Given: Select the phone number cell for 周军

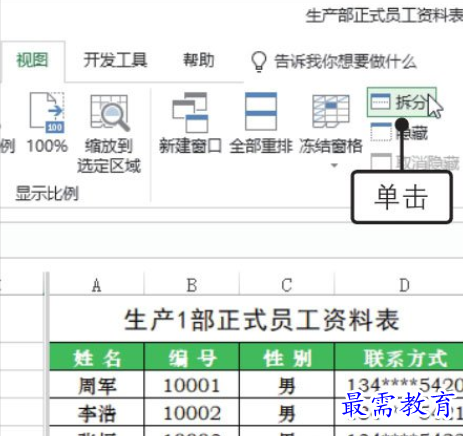Looking at the screenshot, I should (399, 384).
